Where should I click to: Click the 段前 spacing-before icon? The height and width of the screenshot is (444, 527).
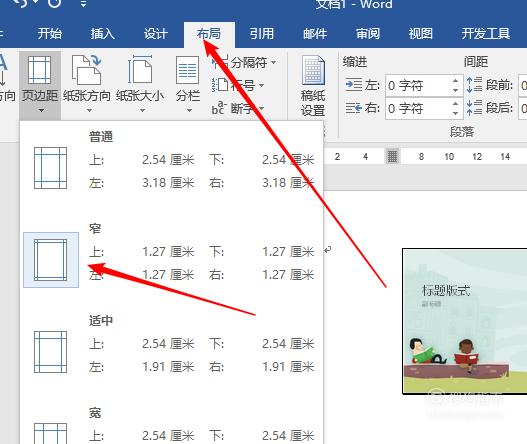tap(474, 85)
